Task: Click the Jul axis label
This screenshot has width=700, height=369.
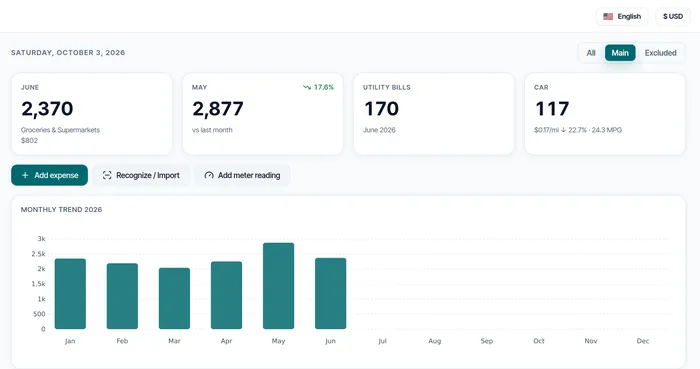Action: (x=383, y=341)
